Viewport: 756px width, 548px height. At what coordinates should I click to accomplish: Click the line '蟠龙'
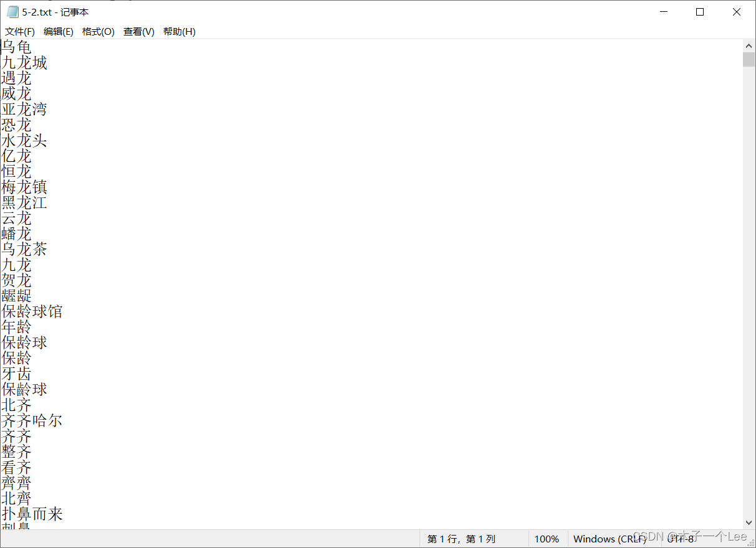click(16, 234)
